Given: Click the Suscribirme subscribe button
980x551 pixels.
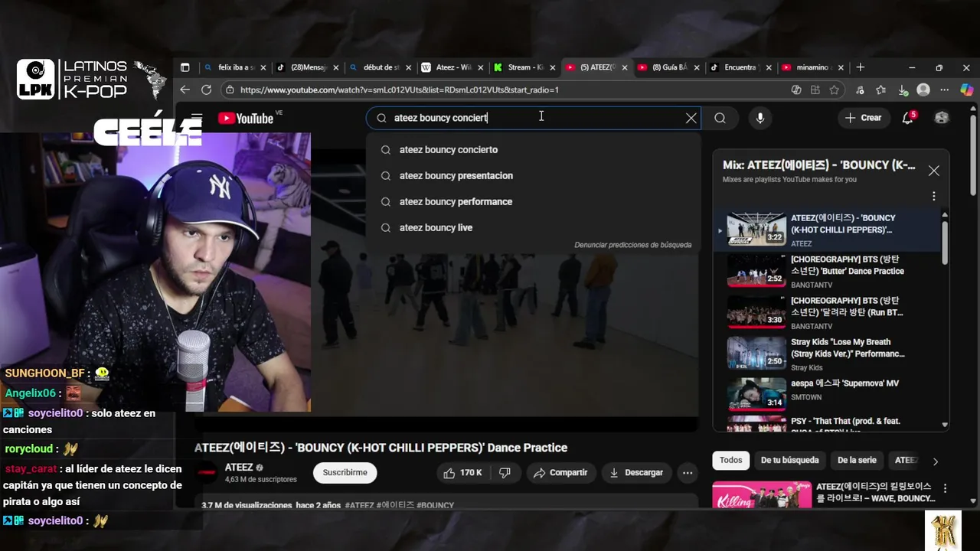Looking at the screenshot, I should coord(345,473).
